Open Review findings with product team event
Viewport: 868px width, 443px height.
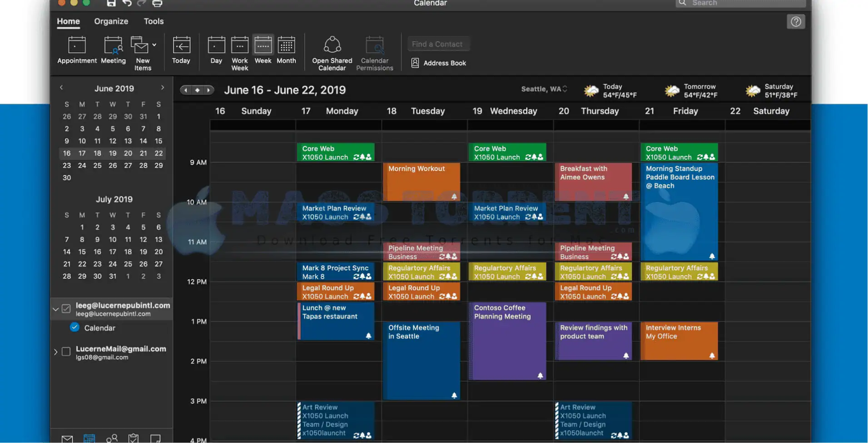[x=593, y=341]
